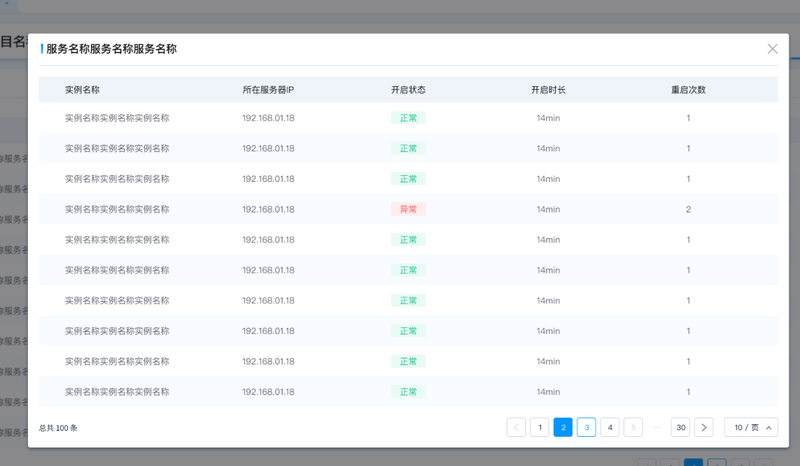The image size is (800, 466).
Task: Select page 1 in pagination
Action: (539, 427)
